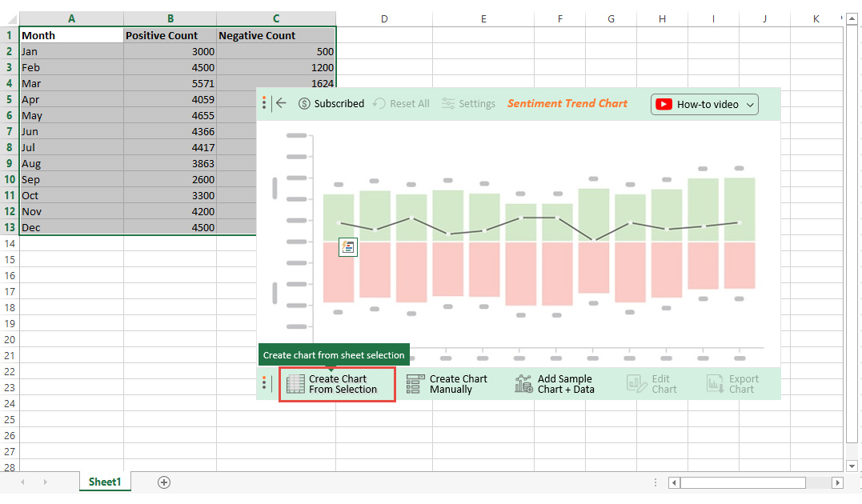Click the YouTube play icon
The image size is (862, 504).
pyautogui.click(x=664, y=105)
